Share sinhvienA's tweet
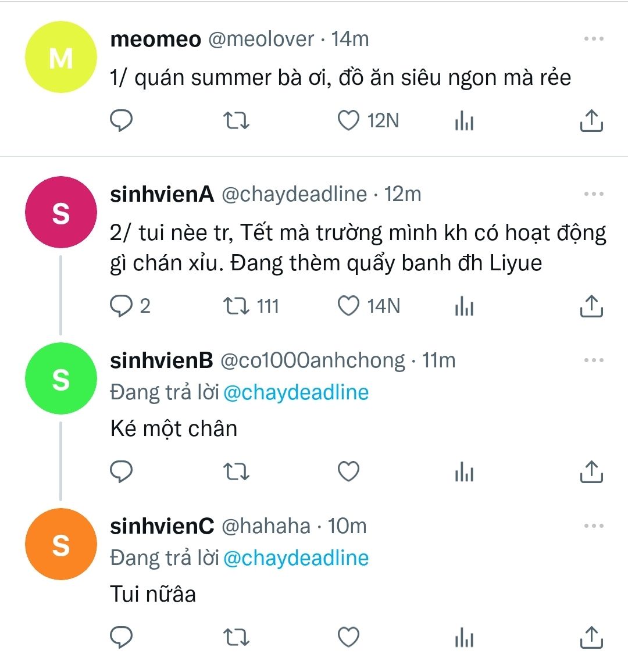 click(591, 306)
